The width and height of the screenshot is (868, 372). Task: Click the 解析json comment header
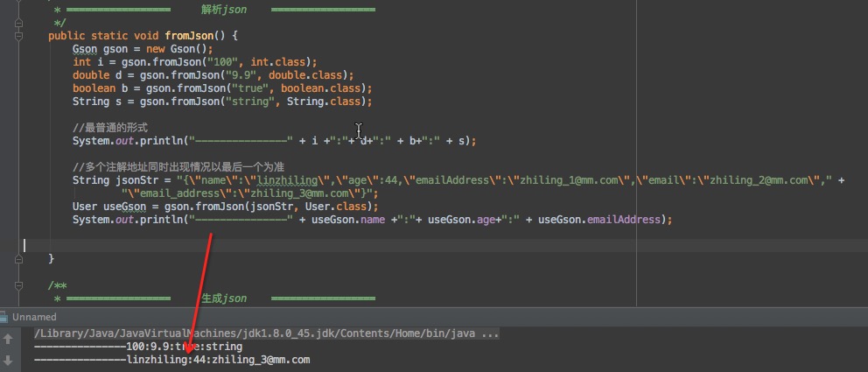click(x=224, y=10)
